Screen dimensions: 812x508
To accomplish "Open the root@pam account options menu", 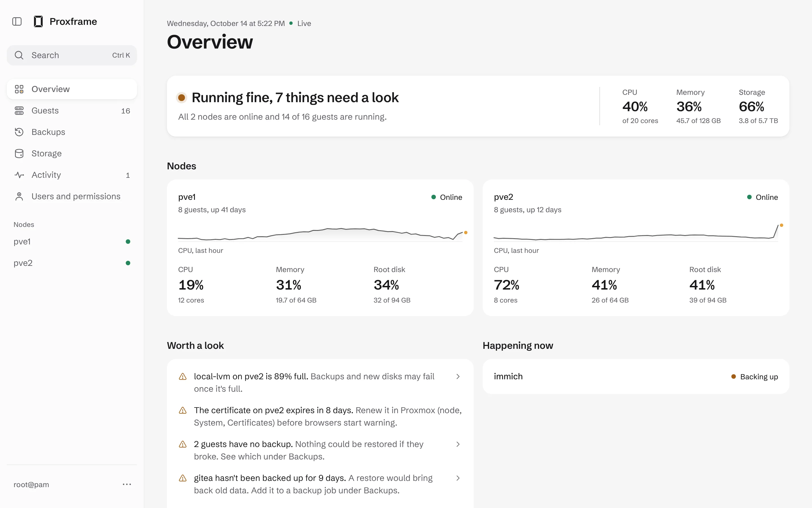I will pyautogui.click(x=127, y=484).
